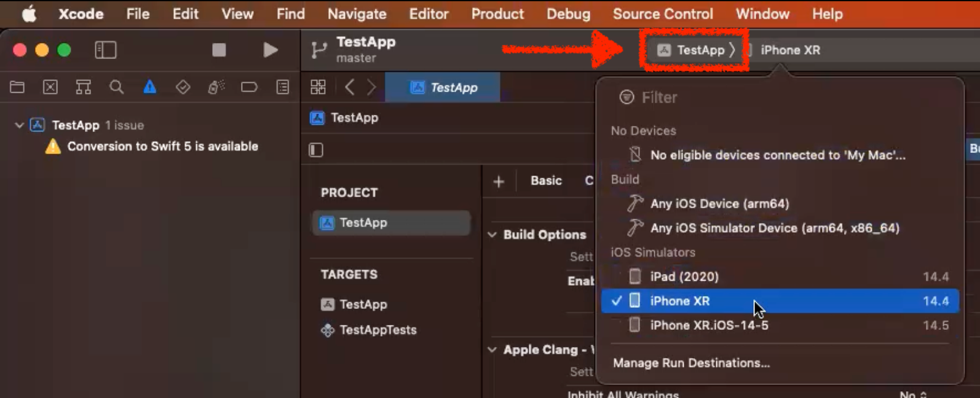Select TestApp under PROJECT
This screenshot has width=980, height=398.
click(391, 222)
